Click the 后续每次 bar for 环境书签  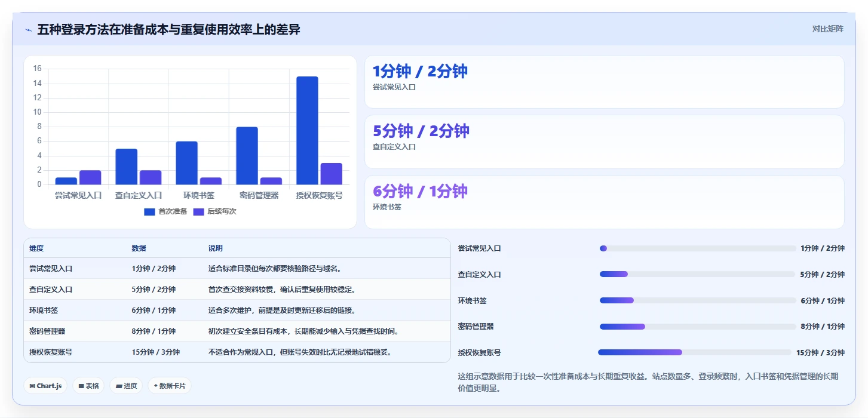(211, 181)
